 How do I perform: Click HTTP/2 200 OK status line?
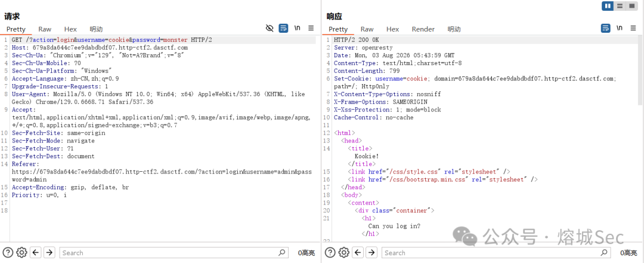pyautogui.click(x=357, y=40)
